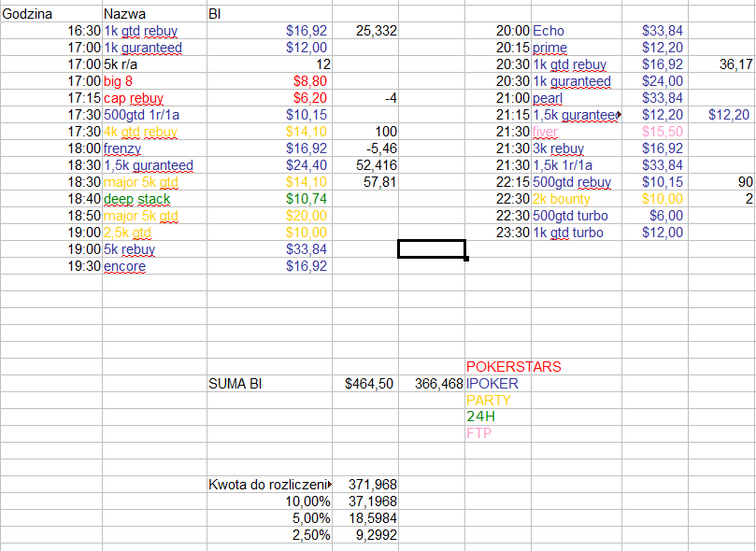Click the $8,80 buy-in cell
Image resolution: width=756 pixels, height=551 pixels.
tap(269, 81)
